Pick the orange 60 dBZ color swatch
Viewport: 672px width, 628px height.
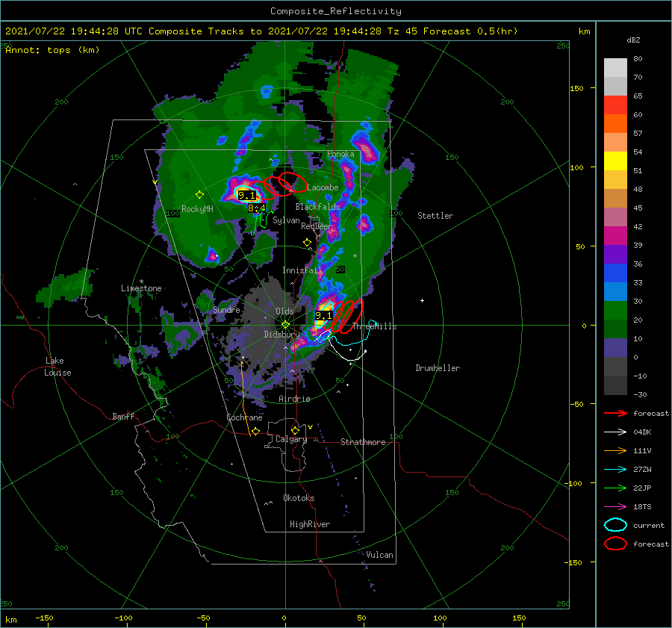pos(615,124)
